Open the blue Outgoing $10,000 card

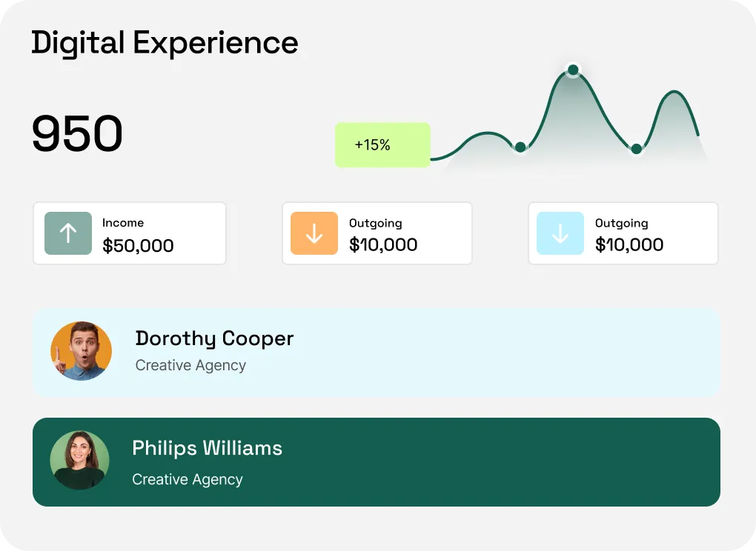click(623, 233)
